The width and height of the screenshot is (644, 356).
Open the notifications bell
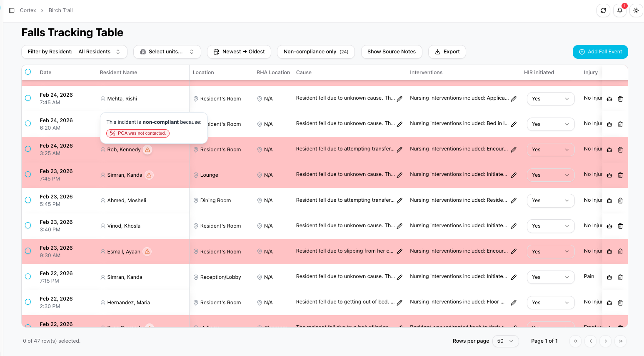click(x=620, y=10)
